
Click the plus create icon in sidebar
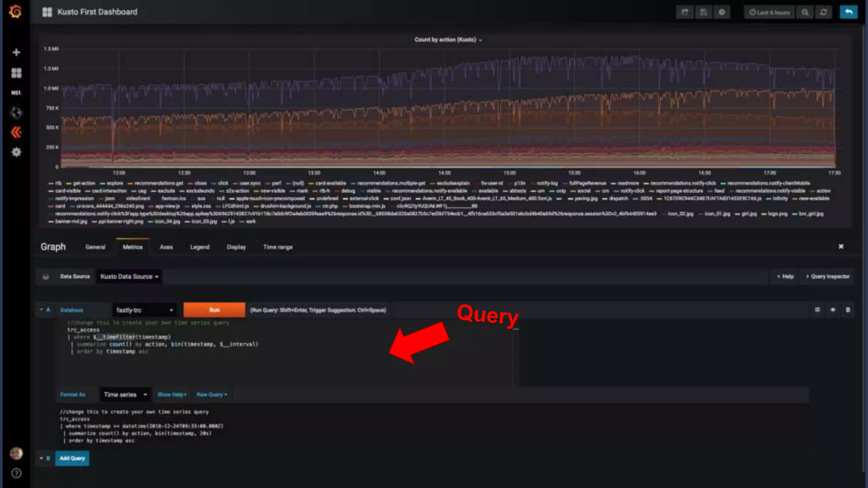pyautogui.click(x=16, y=52)
